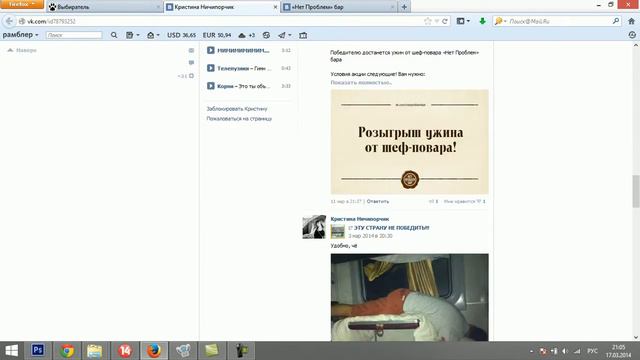Open Кристина Ничипорчик post author link
This screenshot has width=640, height=360.
[360, 219]
